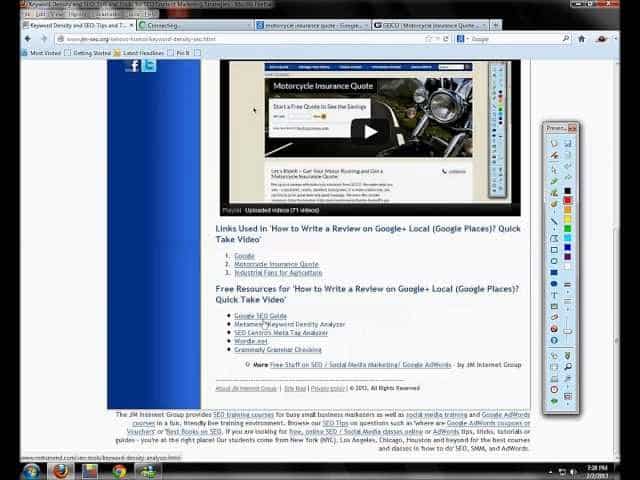
Task: Pick the yellow color swatch
Action: point(568,219)
